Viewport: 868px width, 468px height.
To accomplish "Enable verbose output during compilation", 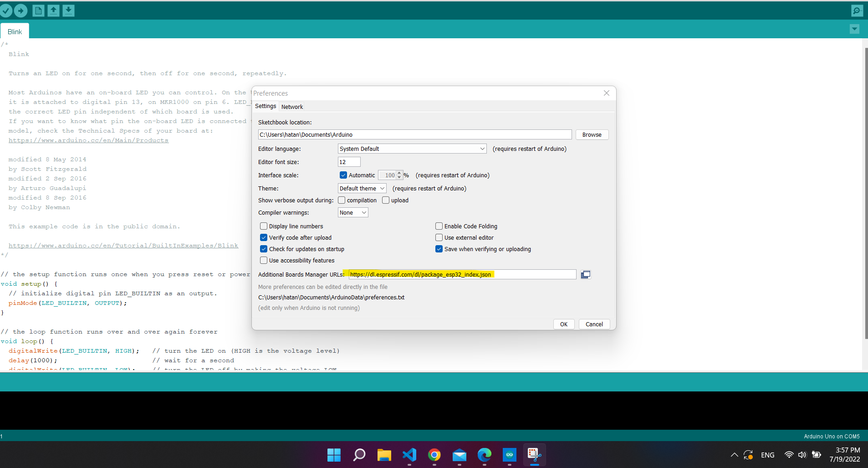I will pos(342,200).
